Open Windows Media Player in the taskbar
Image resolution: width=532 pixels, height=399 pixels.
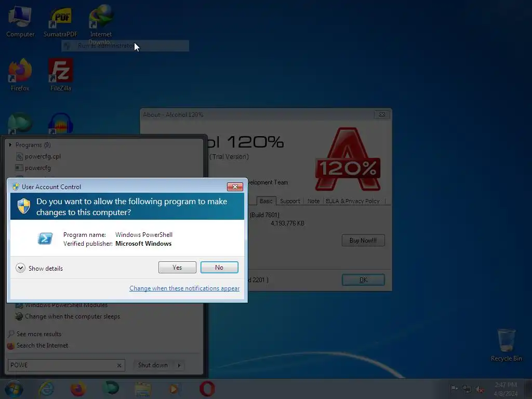174,389
